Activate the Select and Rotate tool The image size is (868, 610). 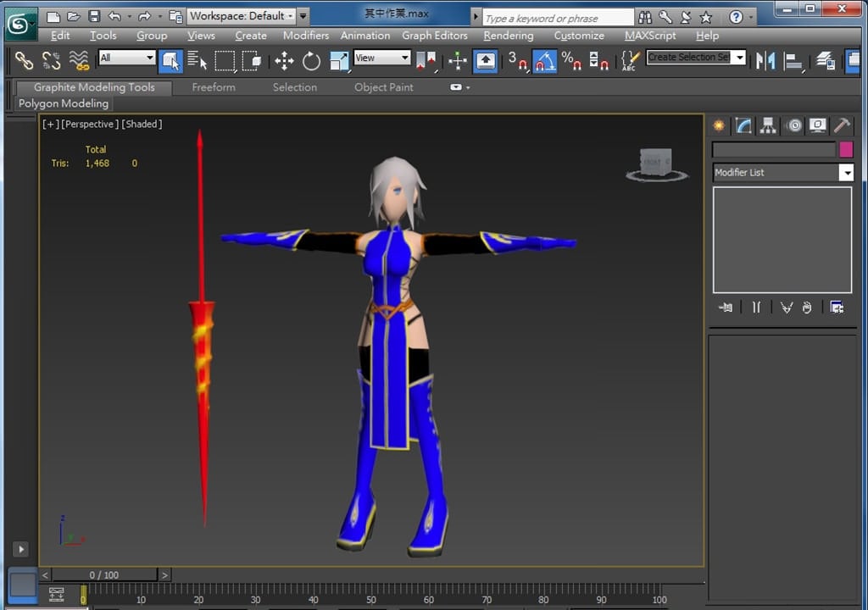[x=311, y=60]
